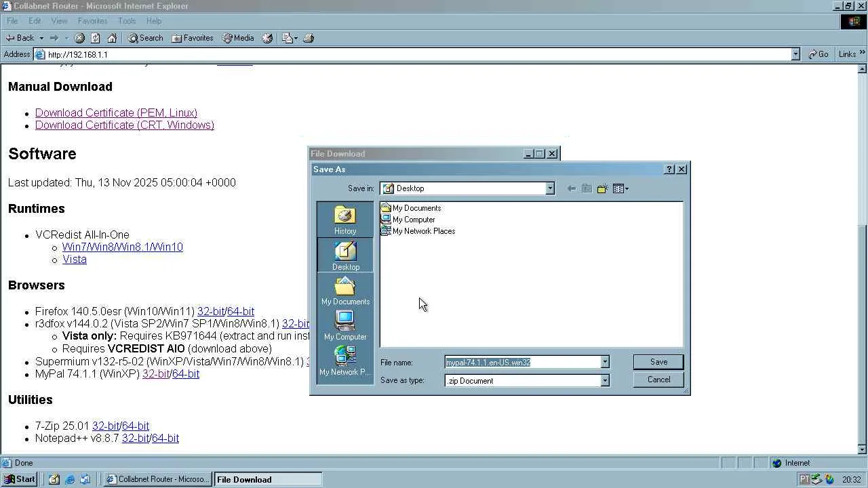Click the Save button in Save As dialog

tap(658, 362)
